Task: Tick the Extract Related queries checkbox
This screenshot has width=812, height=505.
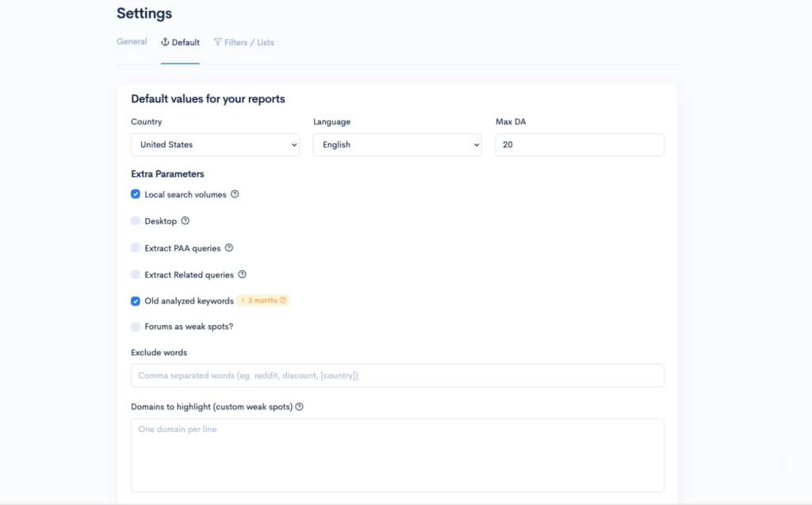Action: click(136, 275)
